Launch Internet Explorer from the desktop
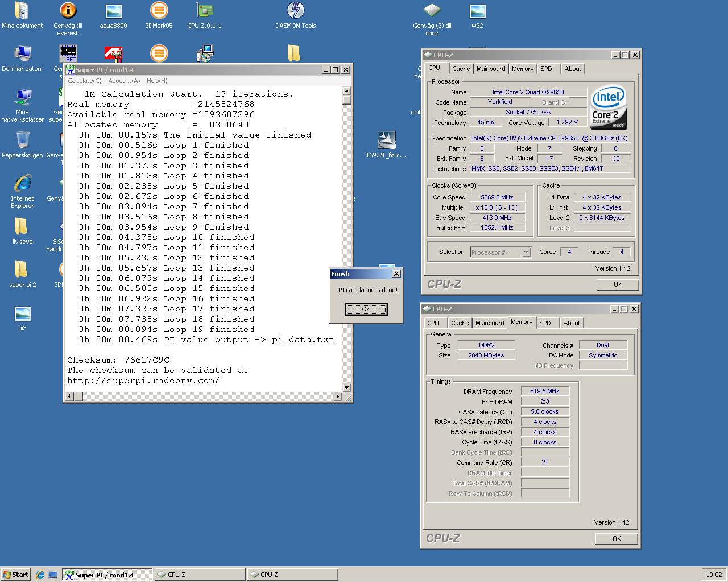The height and width of the screenshot is (582, 728). click(x=22, y=192)
